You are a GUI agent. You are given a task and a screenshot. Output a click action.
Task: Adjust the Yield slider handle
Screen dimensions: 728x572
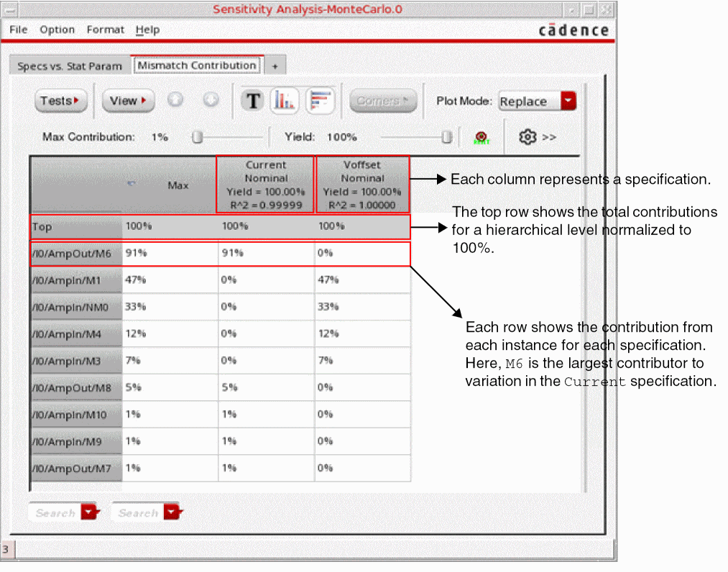pyautogui.click(x=446, y=137)
